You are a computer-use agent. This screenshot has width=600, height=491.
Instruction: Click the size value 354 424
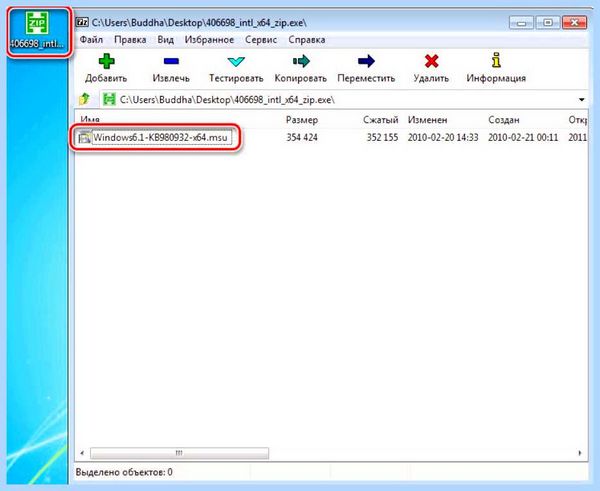[x=302, y=137]
